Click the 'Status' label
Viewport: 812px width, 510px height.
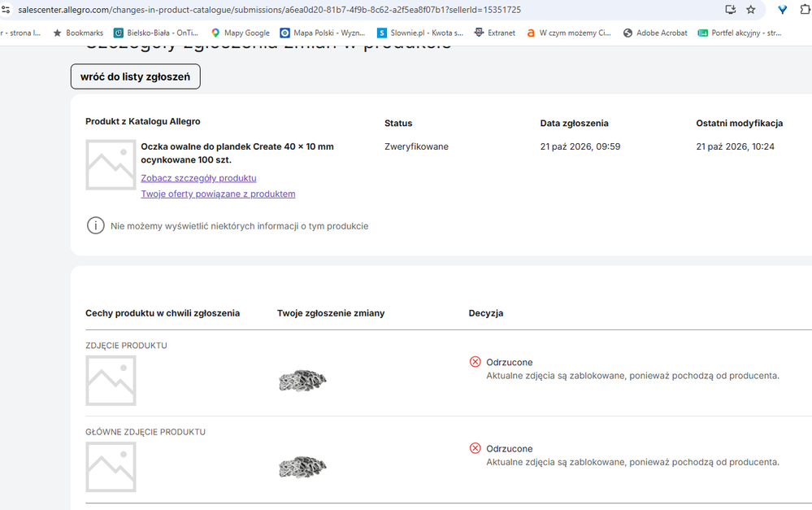(398, 124)
